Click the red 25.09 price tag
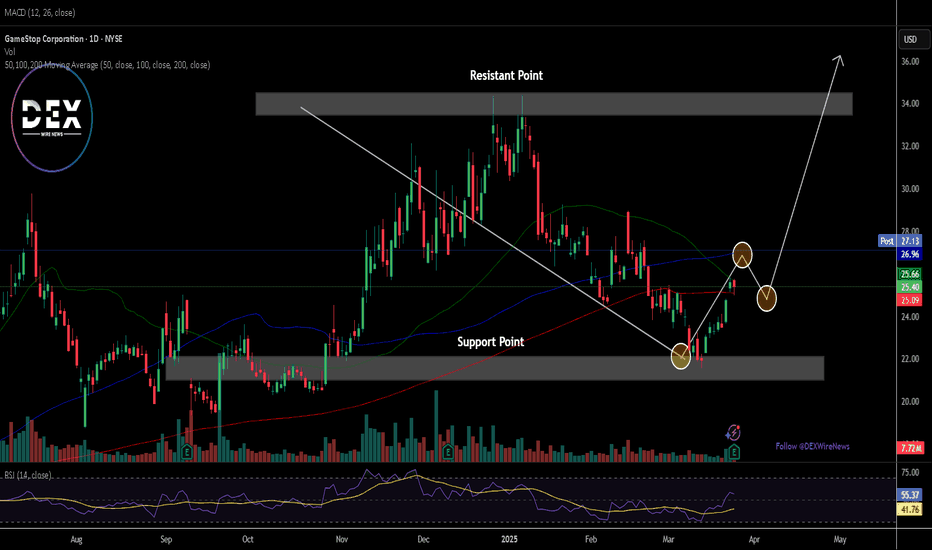This screenshot has height=550, width=932. 909,300
